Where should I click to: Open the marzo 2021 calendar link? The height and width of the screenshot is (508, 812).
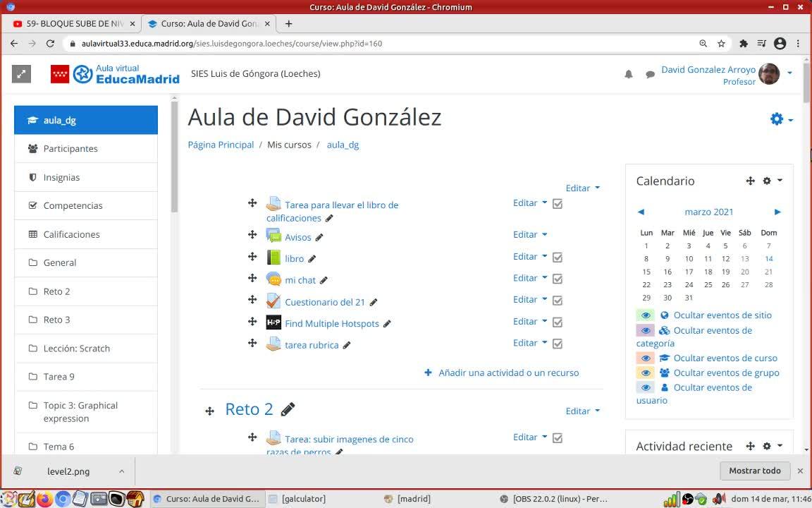point(708,212)
